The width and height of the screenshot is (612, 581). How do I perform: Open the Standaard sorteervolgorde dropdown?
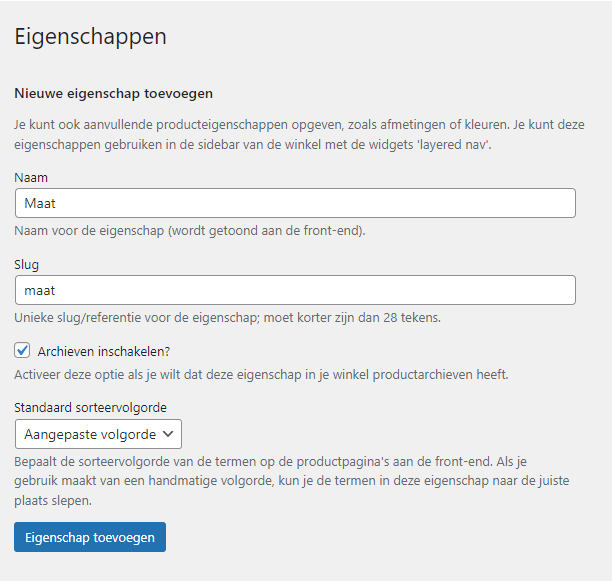point(98,434)
